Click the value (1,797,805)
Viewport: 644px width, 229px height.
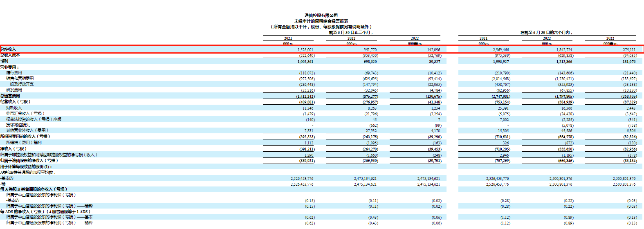563,96
